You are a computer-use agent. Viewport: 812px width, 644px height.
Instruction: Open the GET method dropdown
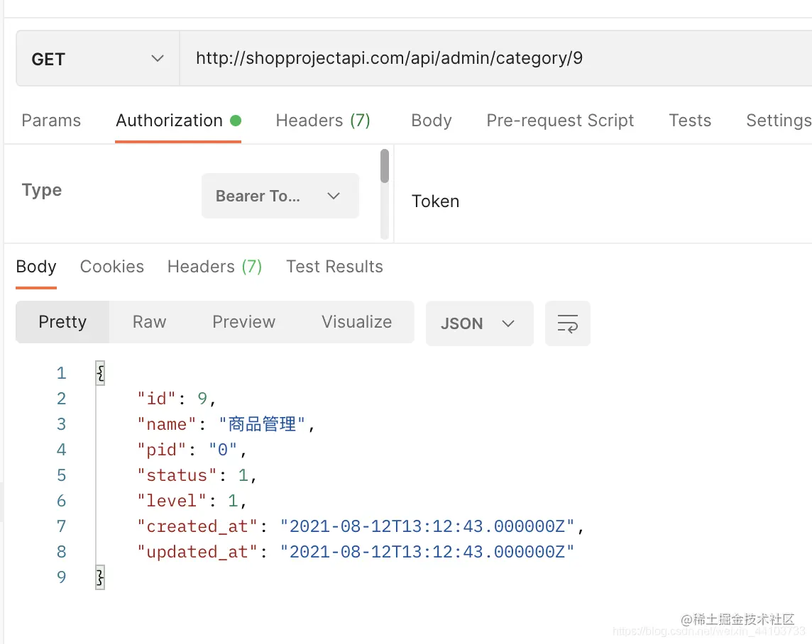98,58
